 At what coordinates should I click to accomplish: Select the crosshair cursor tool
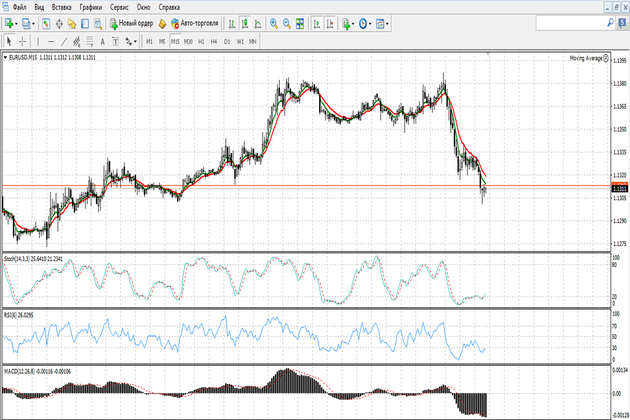23,42
